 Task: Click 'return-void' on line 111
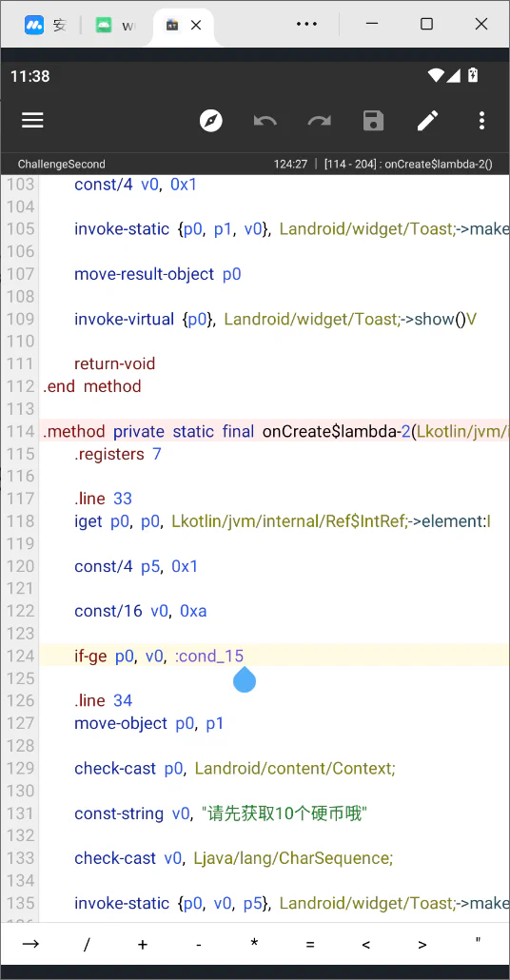click(x=114, y=363)
